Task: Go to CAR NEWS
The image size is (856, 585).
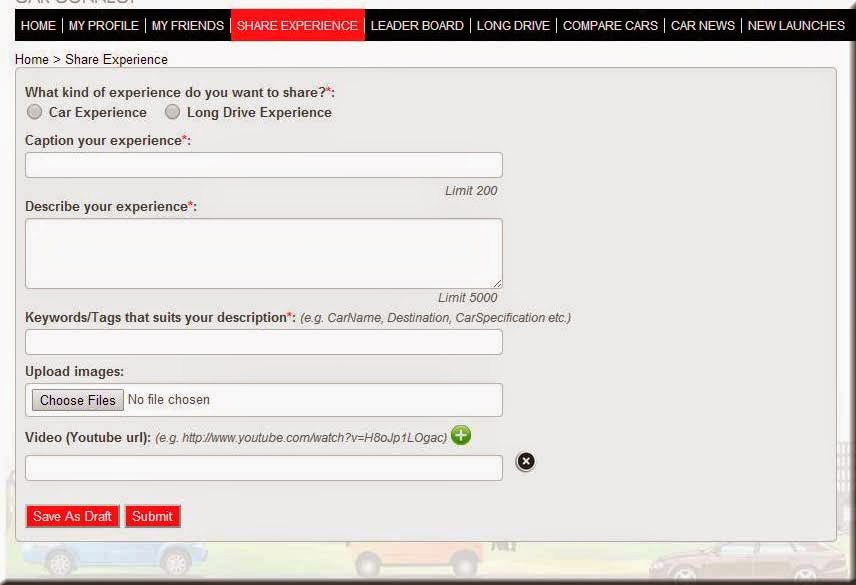Action: click(x=703, y=26)
